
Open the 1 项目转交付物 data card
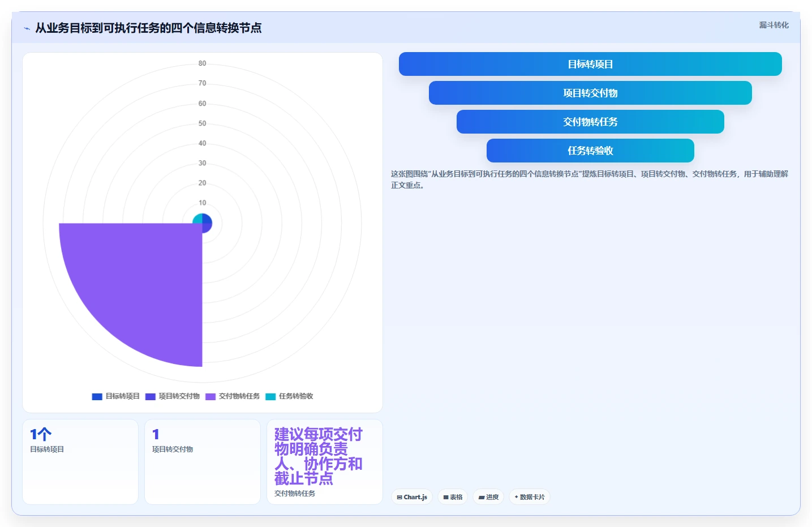pyautogui.click(x=203, y=462)
